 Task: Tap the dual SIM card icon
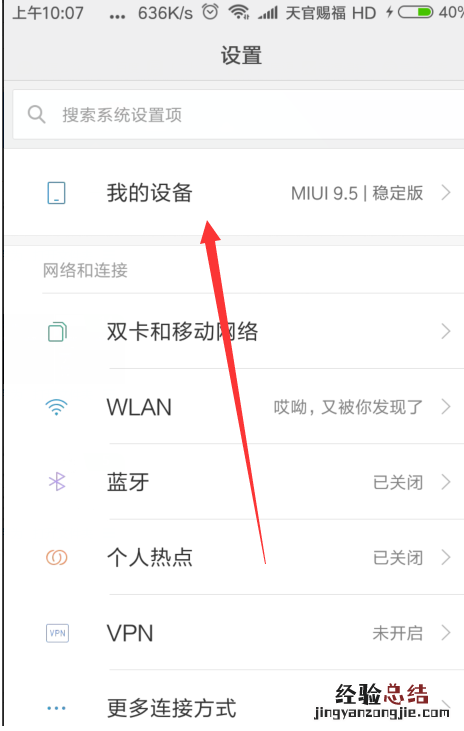coord(57,332)
